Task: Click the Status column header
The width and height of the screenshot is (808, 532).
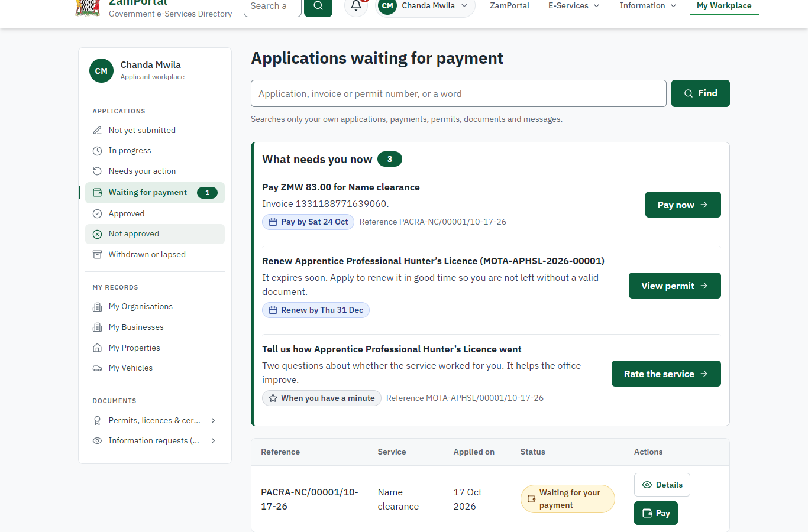Action: [x=533, y=452]
